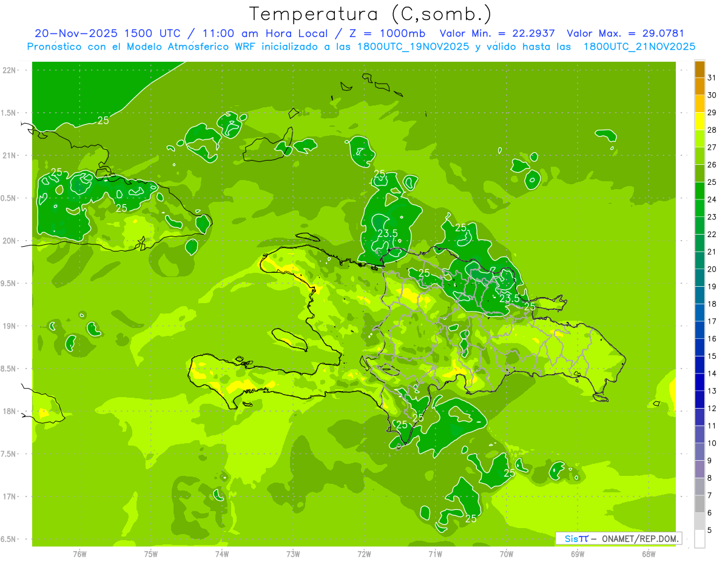Click the colorbar label "29"
The width and height of the screenshot is (728, 562).
[x=712, y=113]
